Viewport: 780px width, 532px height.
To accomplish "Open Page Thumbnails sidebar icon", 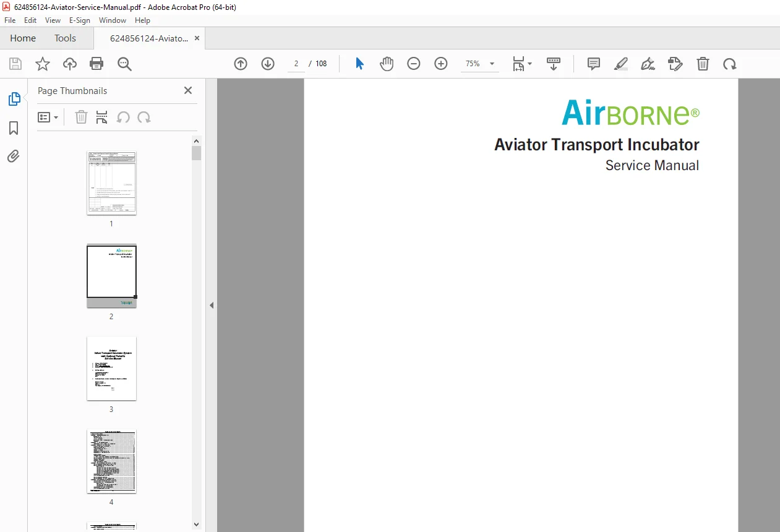I will tap(14, 99).
